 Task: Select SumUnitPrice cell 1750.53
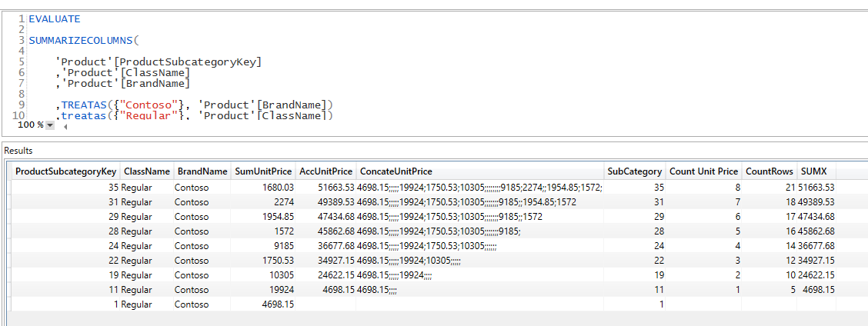(263, 261)
